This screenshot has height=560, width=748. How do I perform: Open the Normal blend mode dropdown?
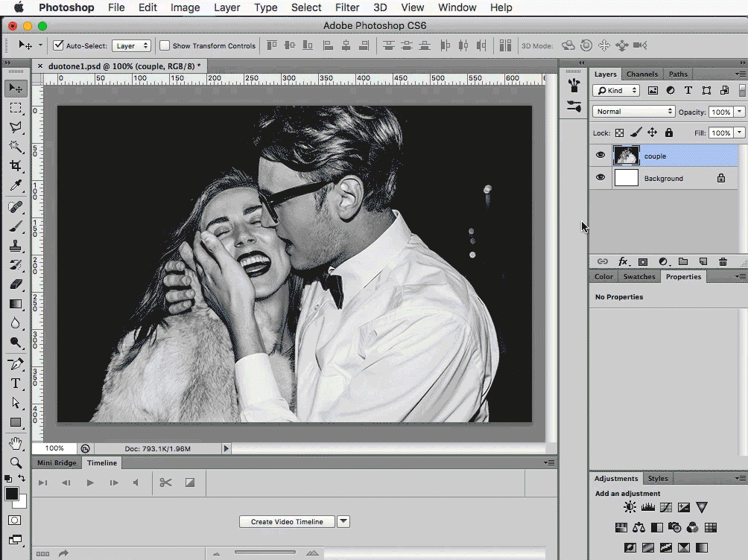click(x=633, y=111)
